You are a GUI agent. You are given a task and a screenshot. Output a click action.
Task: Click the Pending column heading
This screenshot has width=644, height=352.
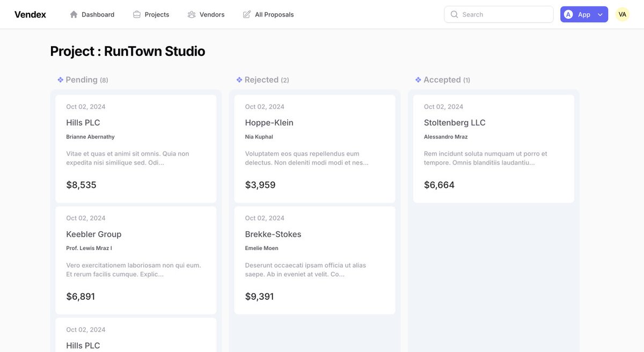83,80
